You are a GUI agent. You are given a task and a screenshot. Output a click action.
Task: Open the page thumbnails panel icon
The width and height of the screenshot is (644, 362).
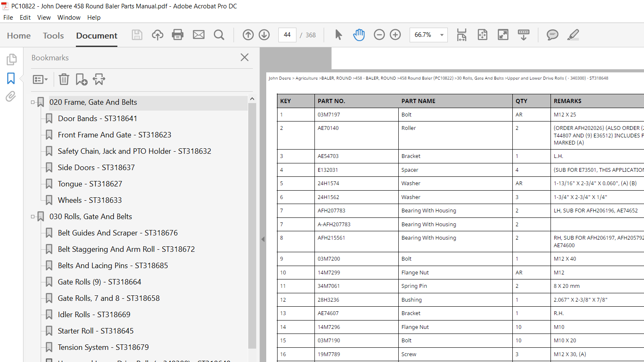11,59
